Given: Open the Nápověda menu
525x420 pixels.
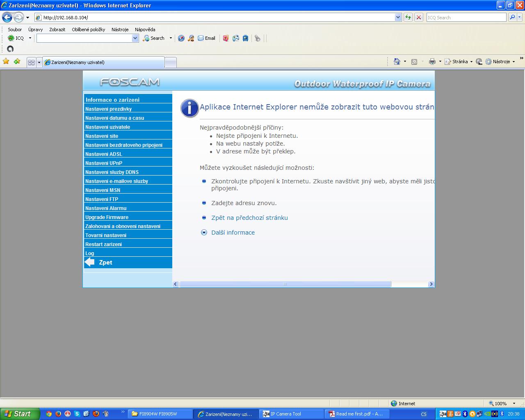Looking at the screenshot, I should [x=145, y=30].
